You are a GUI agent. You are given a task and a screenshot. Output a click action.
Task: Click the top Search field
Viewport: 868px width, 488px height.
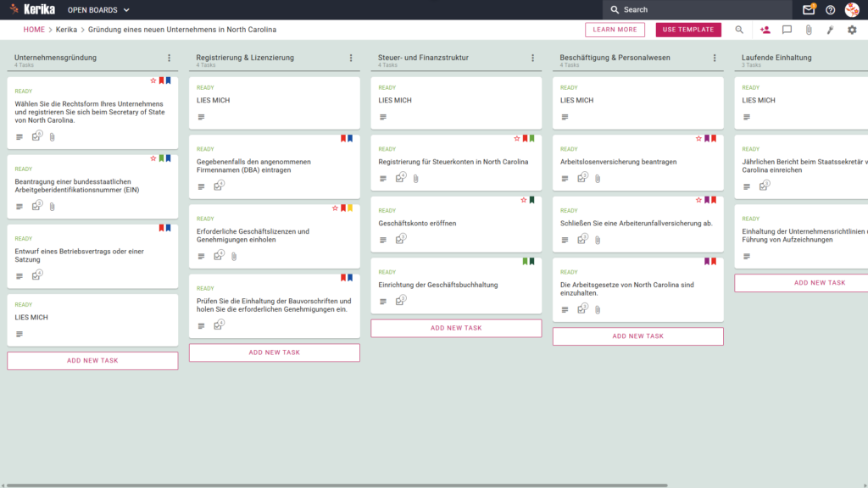coord(697,9)
